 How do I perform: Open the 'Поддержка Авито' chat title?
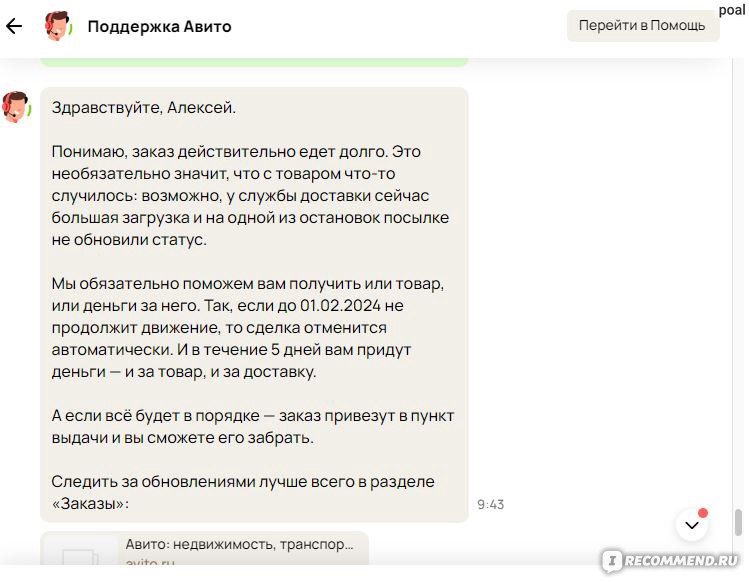159,26
